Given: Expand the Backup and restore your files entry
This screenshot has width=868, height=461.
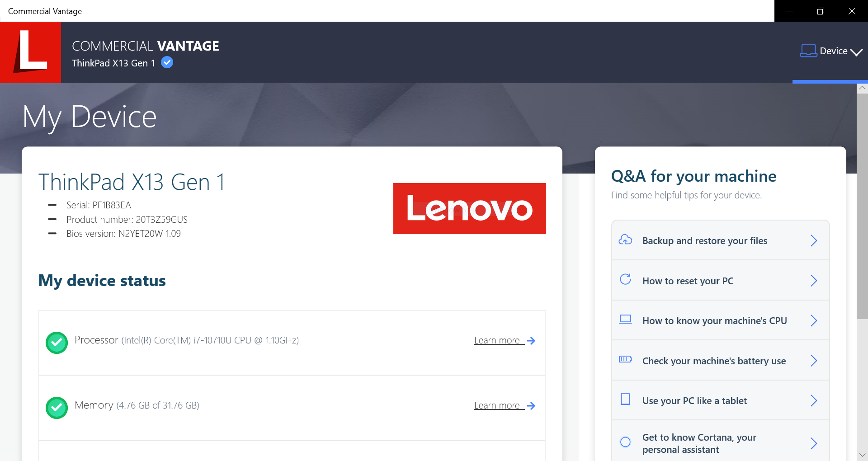Looking at the screenshot, I should 815,241.
